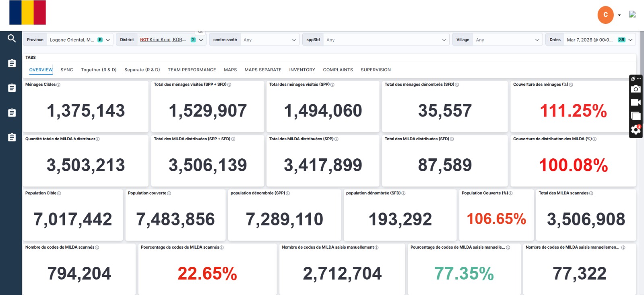Open the District filter dropdown
Image resolution: width=644 pixels, height=295 pixels.
[201, 40]
